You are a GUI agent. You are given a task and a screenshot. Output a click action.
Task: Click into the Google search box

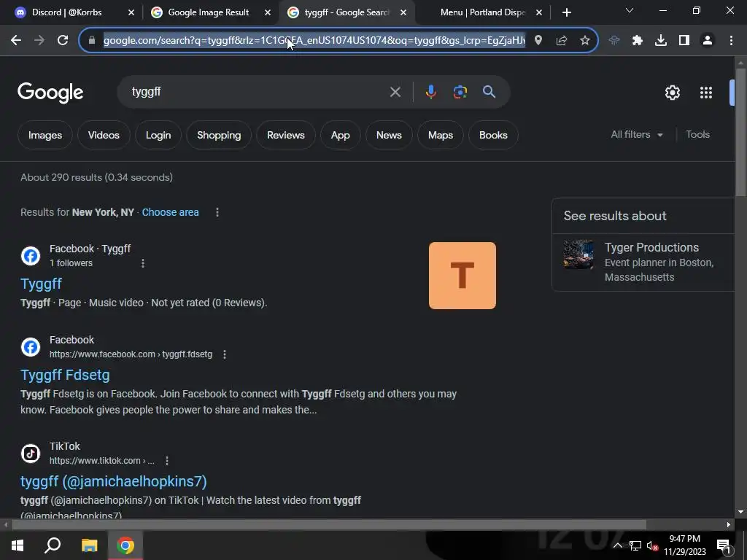(258, 92)
